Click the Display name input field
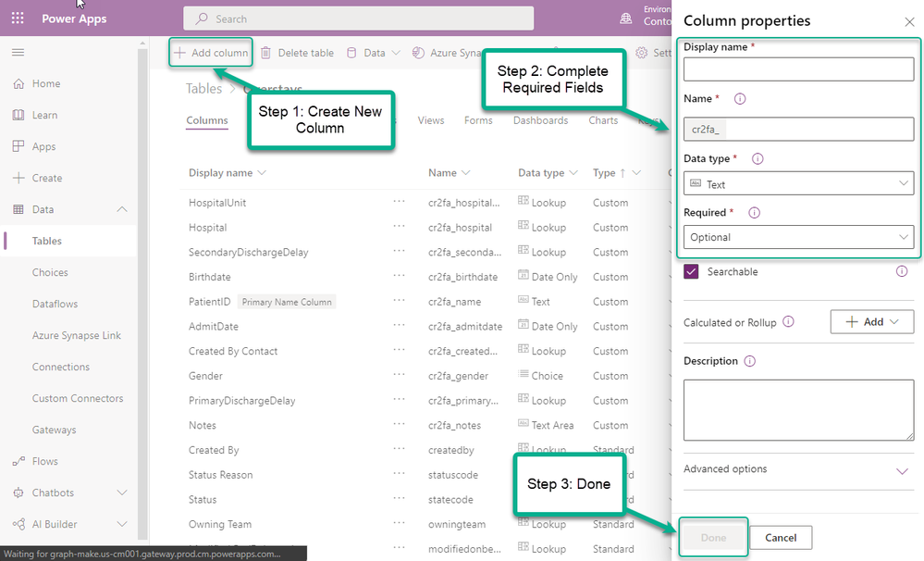Viewport: 924px width, 561px height. tap(798, 69)
